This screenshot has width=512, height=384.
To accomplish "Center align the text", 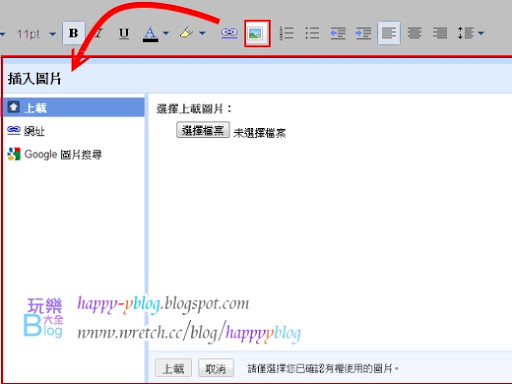I will 414,33.
